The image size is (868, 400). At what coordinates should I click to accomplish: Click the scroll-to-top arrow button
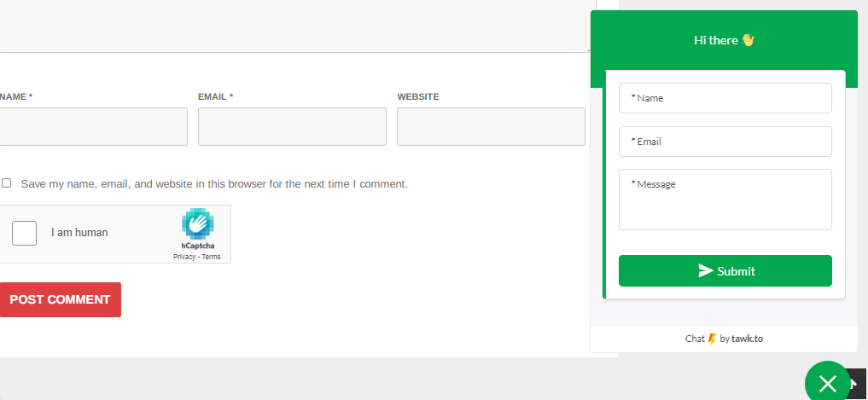(x=857, y=383)
